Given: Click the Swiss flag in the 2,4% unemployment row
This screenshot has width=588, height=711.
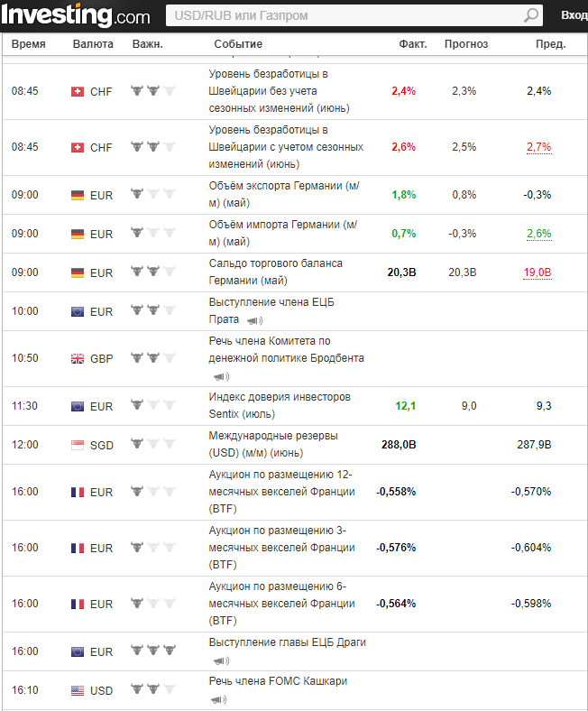Looking at the screenshot, I should coord(78,91).
